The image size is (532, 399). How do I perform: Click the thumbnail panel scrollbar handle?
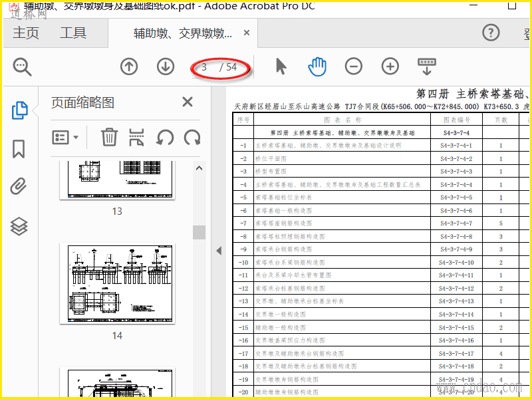(199, 232)
